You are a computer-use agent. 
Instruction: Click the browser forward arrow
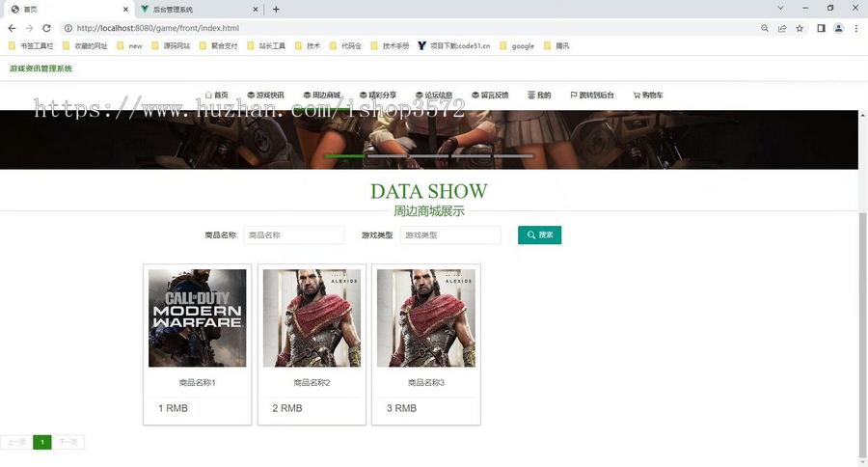click(x=29, y=28)
